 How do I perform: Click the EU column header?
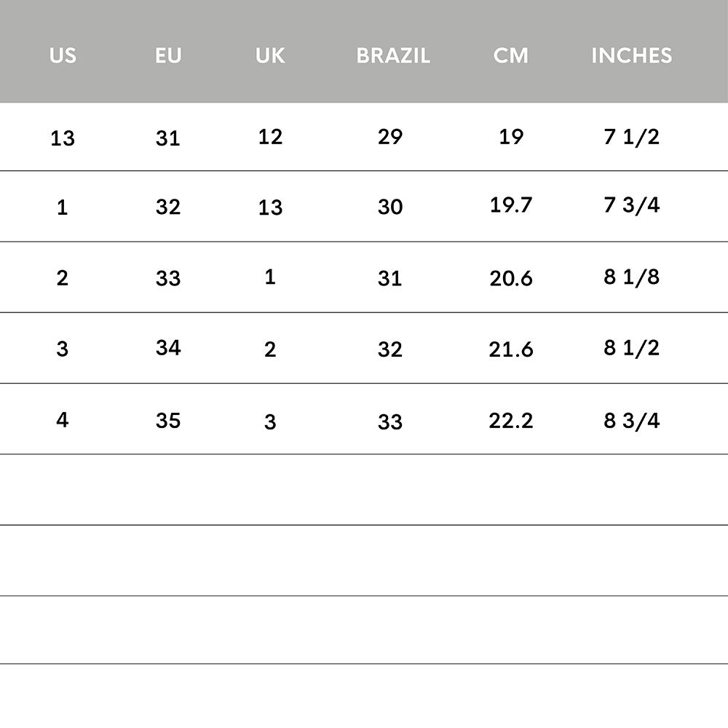[x=168, y=56]
